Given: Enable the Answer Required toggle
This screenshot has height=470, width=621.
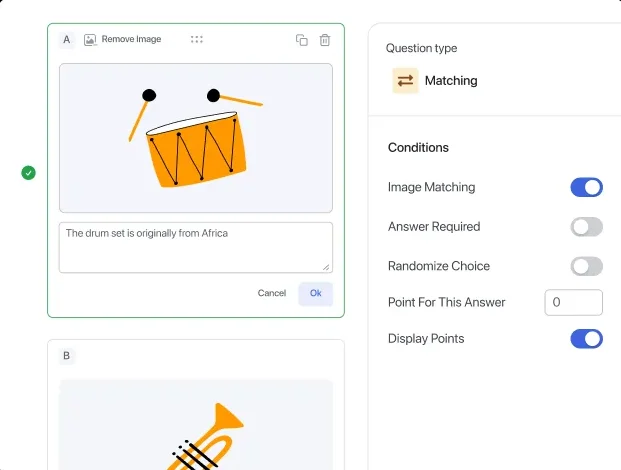Looking at the screenshot, I should (x=586, y=227).
